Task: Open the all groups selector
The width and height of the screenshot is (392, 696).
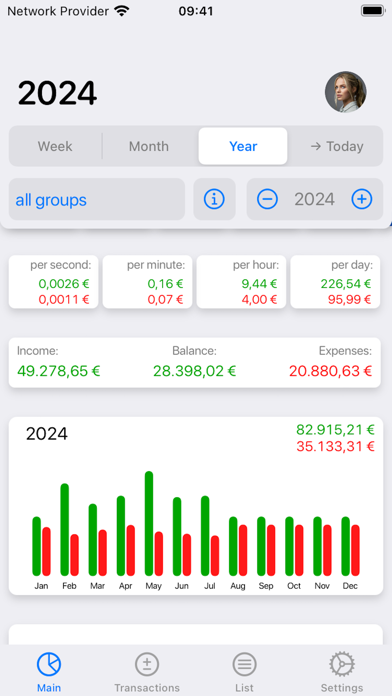Action: 97,199
